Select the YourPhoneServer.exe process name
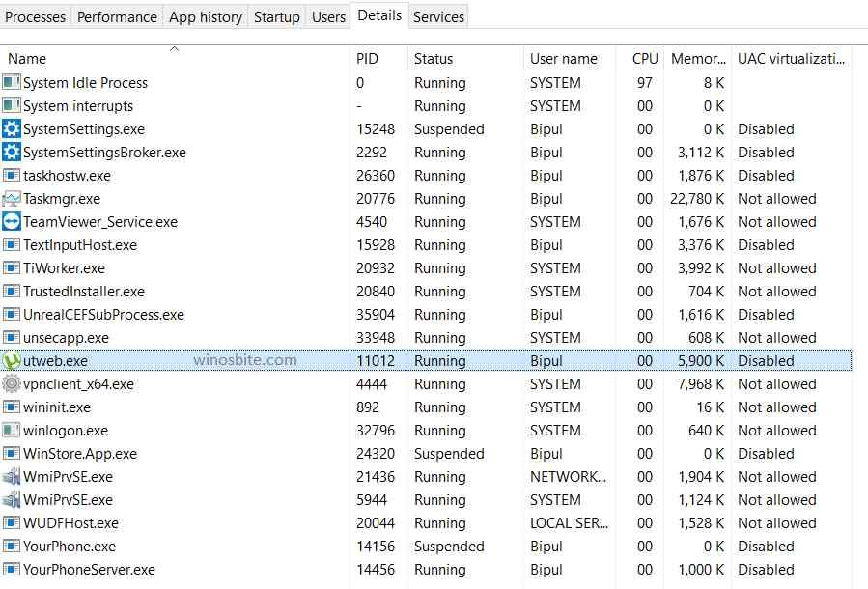 pos(89,570)
